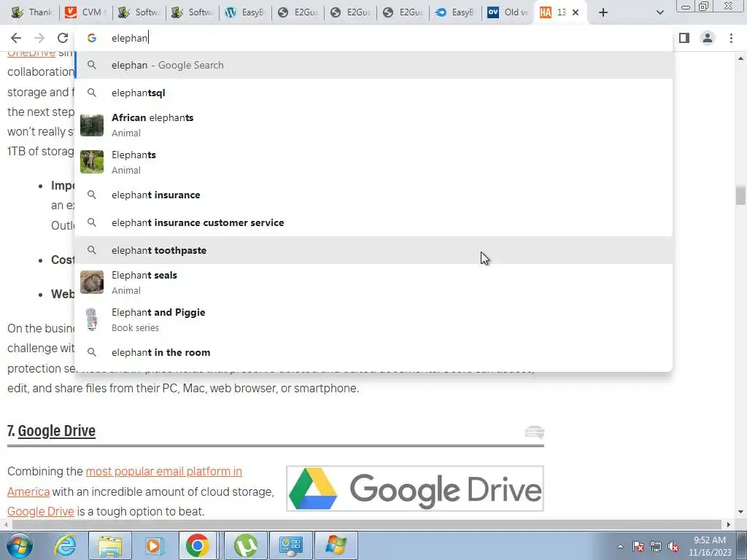The image size is (747, 560).
Task: Click the Windows flag taskbar icon
Action: [x=336, y=545]
